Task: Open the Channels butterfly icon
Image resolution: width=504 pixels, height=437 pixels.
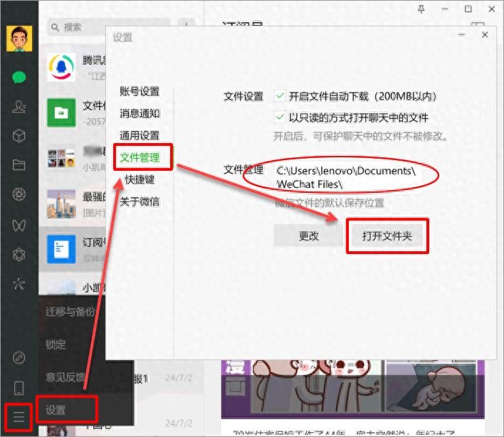Action: click(19, 225)
